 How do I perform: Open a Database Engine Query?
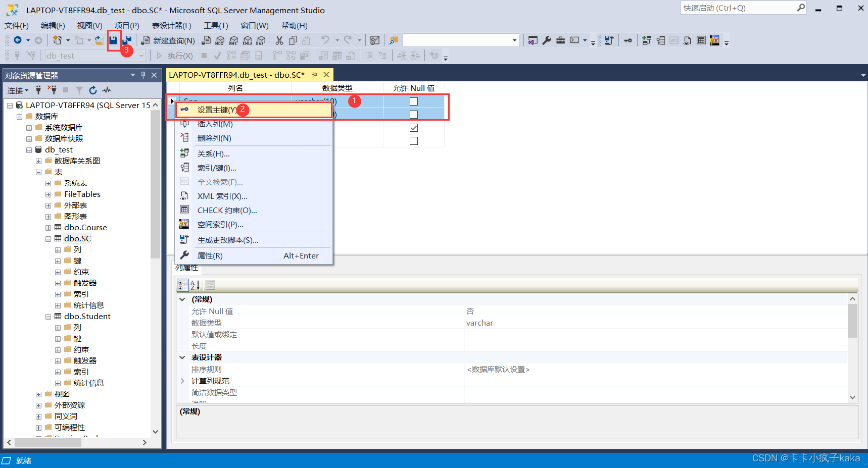(x=206, y=40)
